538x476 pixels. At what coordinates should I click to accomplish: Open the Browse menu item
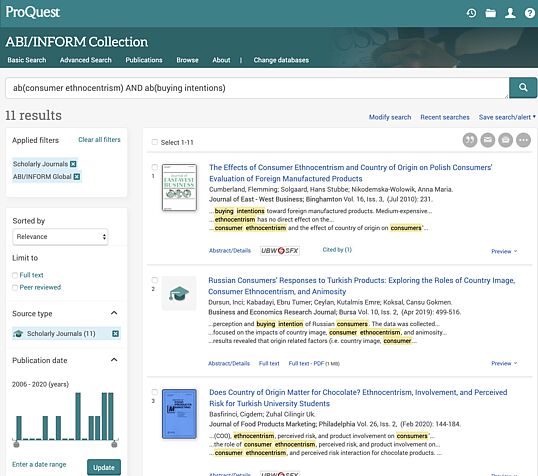pos(187,60)
